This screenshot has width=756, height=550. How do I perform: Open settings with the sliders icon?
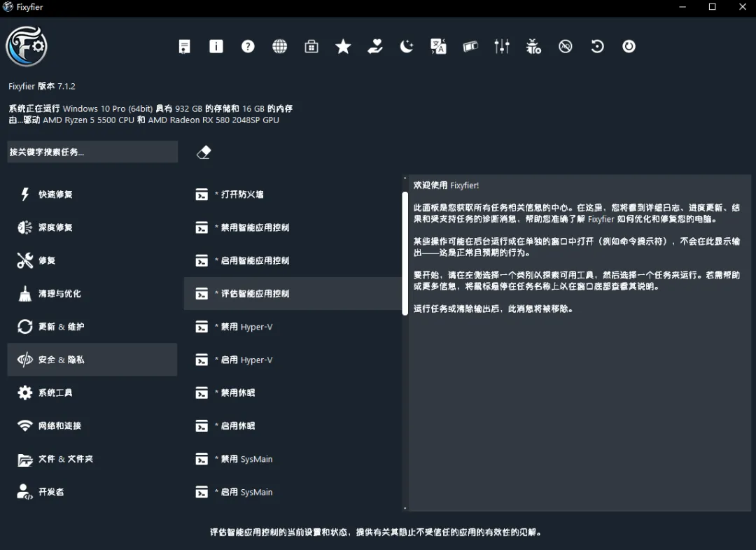click(502, 46)
